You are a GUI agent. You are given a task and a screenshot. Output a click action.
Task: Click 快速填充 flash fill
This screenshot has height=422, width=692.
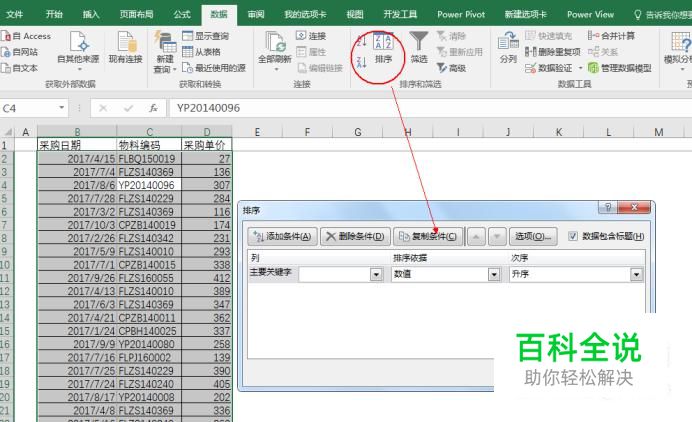[549, 36]
